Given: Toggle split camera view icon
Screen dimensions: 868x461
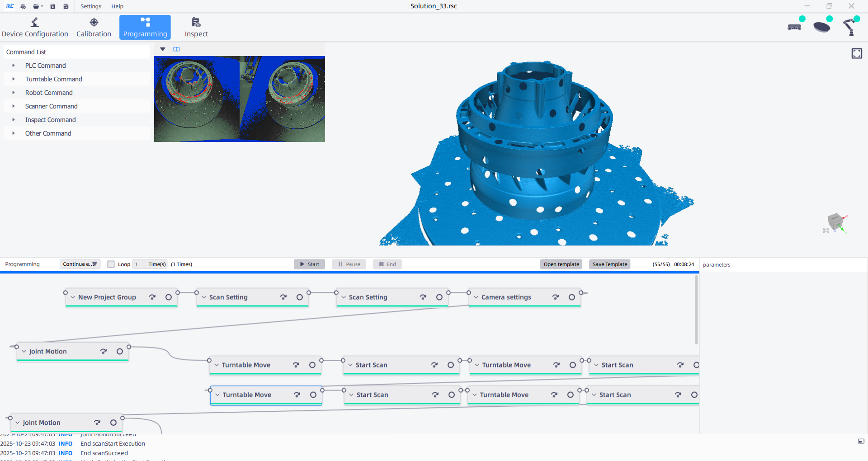Looking at the screenshot, I should tap(176, 49).
